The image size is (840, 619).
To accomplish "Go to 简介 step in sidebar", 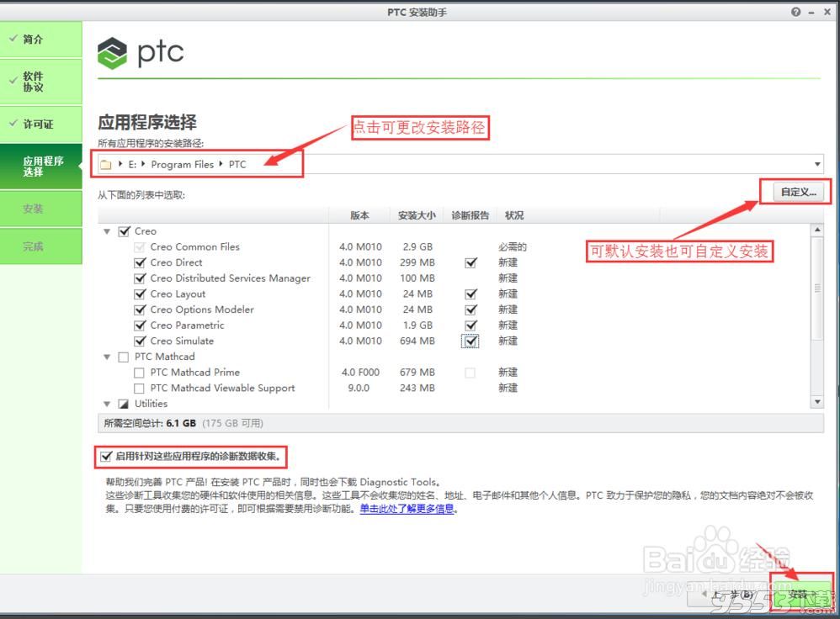I will [41, 39].
